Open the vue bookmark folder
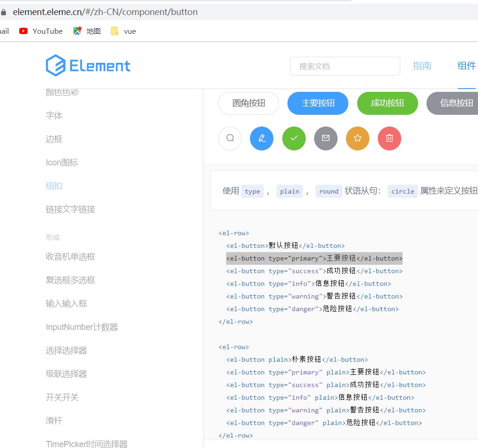478x448 pixels. coord(124,31)
